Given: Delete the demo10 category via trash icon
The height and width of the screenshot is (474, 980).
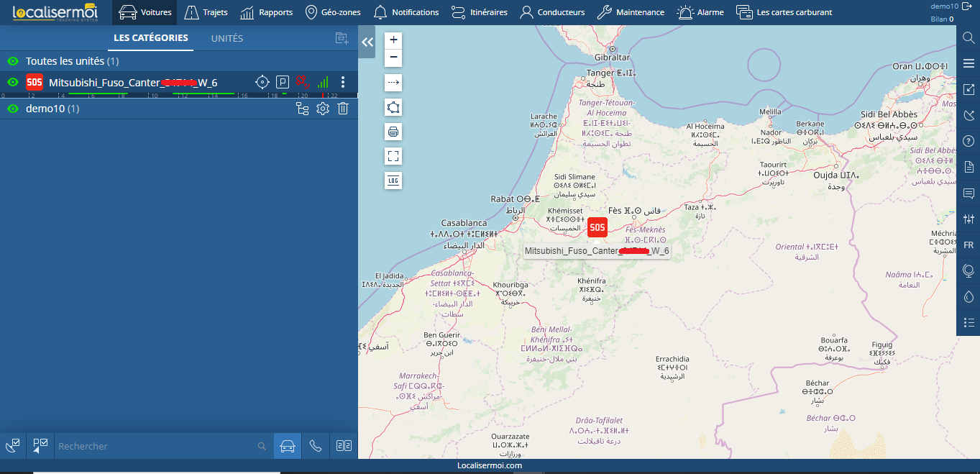Looking at the screenshot, I should 343,109.
